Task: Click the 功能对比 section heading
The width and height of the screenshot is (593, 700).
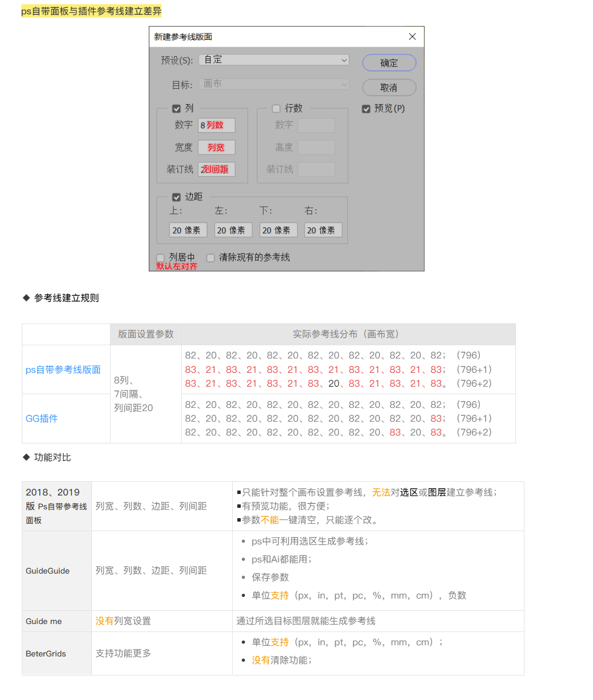Action: tap(53, 457)
